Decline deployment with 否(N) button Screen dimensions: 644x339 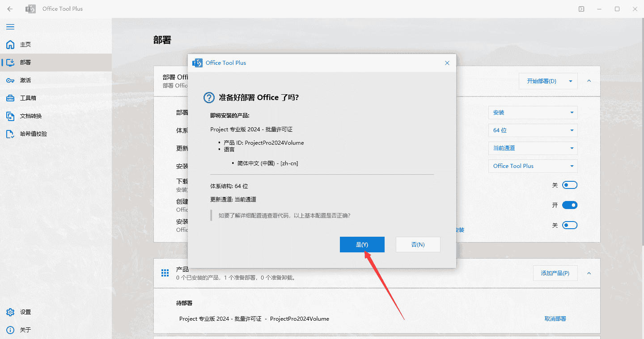(x=418, y=245)
